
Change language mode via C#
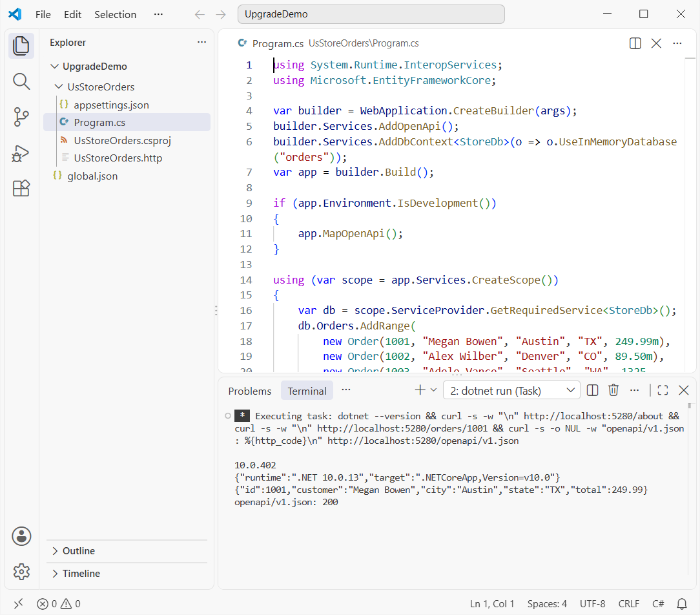tap(658, 604)
